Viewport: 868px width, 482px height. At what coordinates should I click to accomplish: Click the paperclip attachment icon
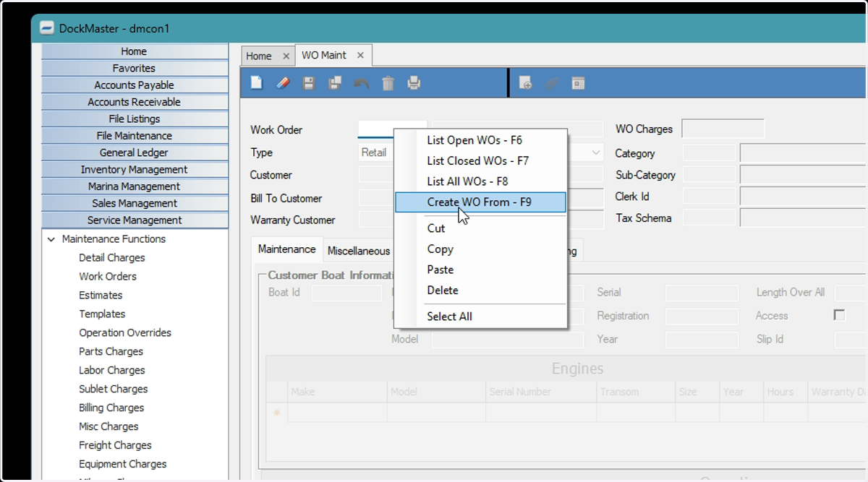point(552,83)
